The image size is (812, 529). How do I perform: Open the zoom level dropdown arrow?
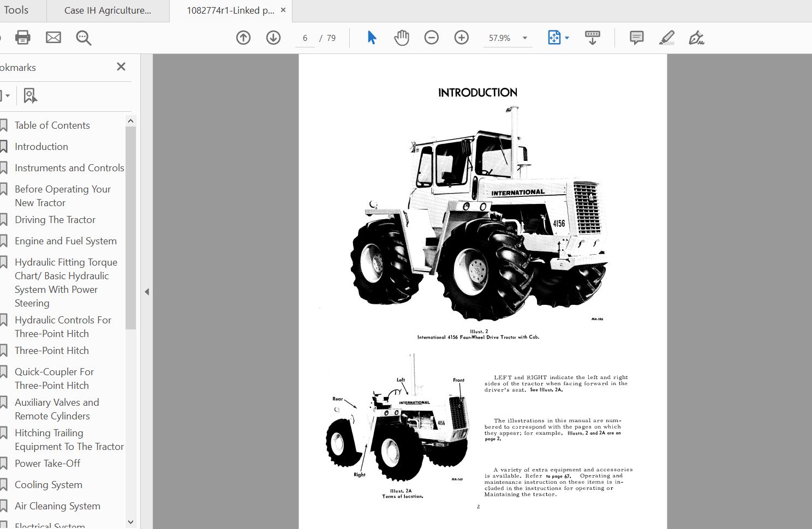(x=525, y=38)
